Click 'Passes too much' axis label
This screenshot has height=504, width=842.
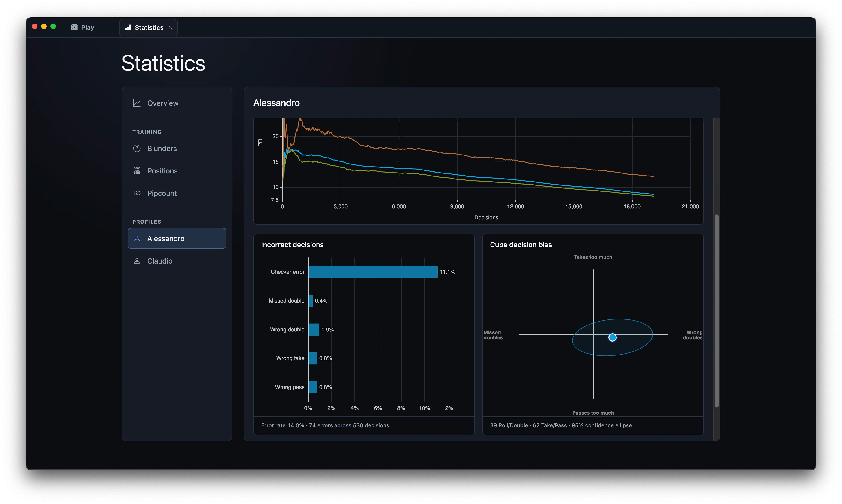pos(593,413)
